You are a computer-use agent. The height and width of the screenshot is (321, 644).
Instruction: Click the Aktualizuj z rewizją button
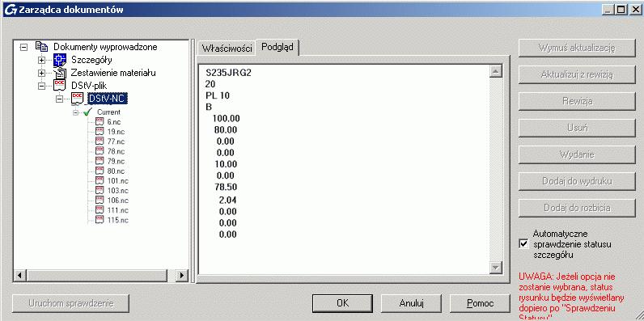pos(577,74)
